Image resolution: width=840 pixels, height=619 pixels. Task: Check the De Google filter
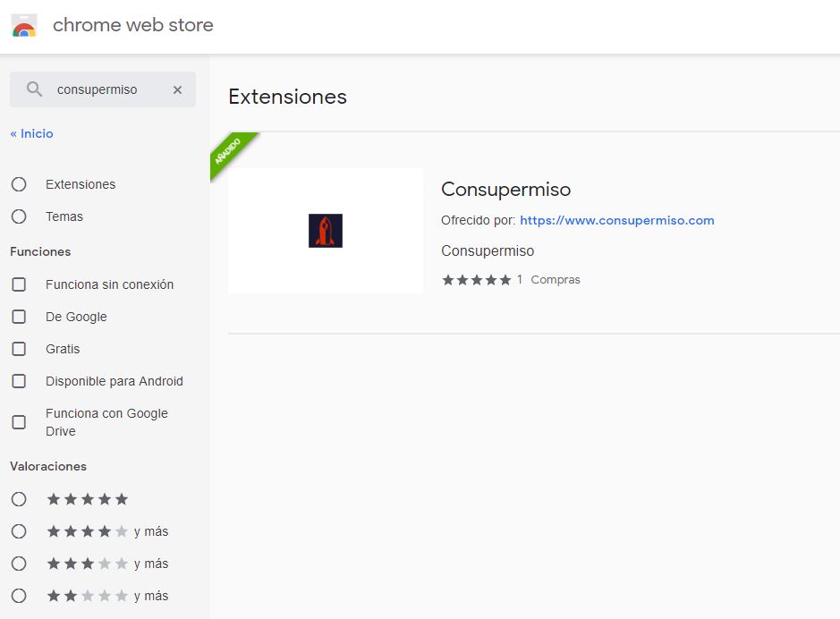click(x=19, y=317)
